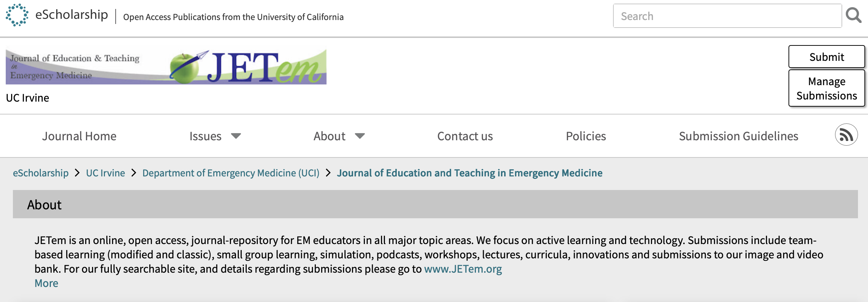
Task: Click the Journal of Education and Teaching breadcrumb
Action: 469,173
